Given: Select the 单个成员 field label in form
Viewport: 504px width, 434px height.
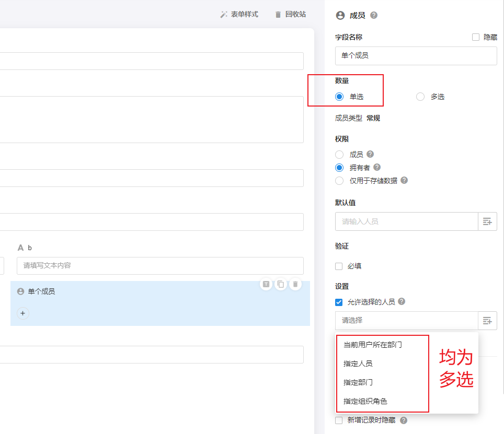Looking at the screenshot, I should tap(41, 291).
